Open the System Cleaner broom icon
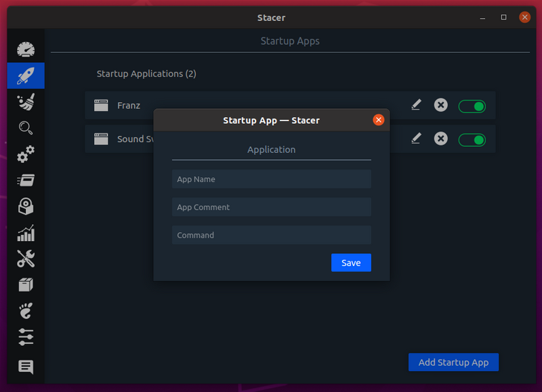Screen dimensions: 542x392 (26, 102)
